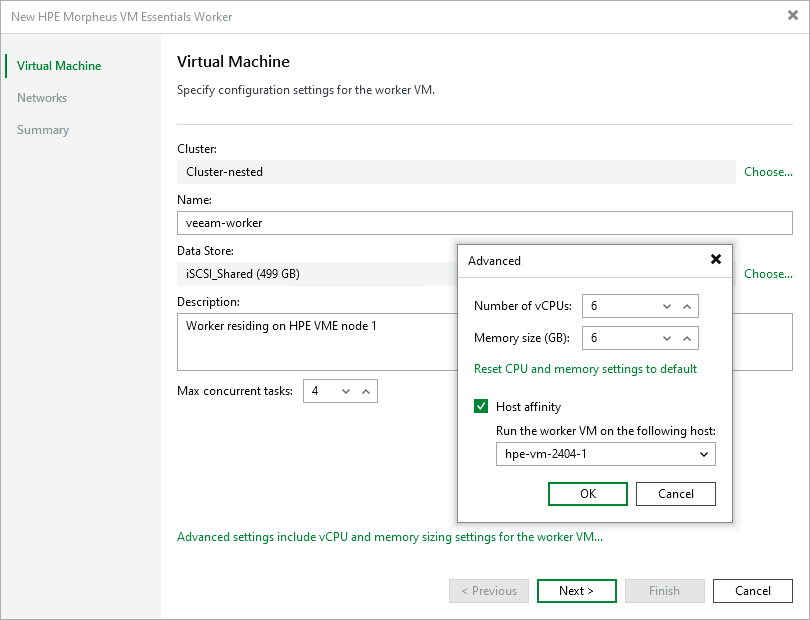
Task: Open Advanced settings link at bottom
Action: click(x=390, y=537)
